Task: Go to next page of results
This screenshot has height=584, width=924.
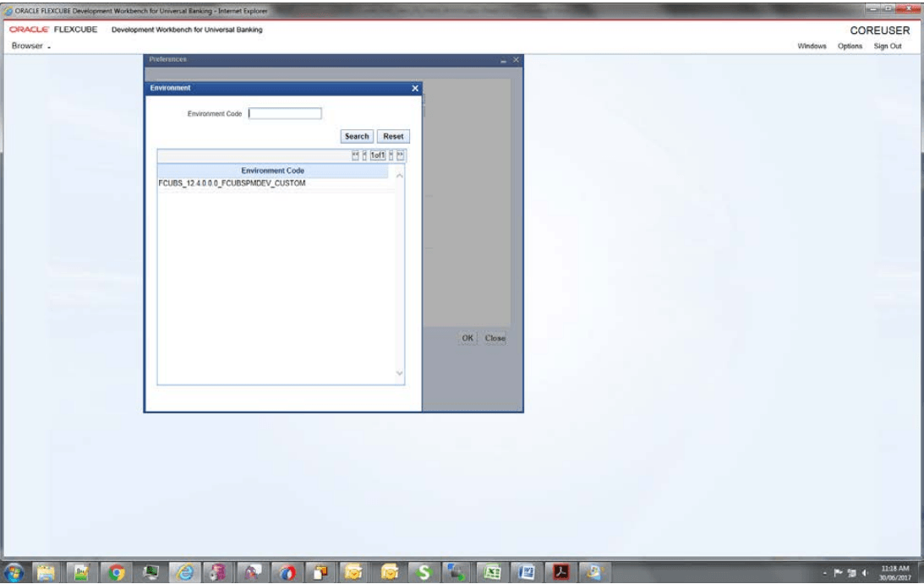Action: (391, 155)
